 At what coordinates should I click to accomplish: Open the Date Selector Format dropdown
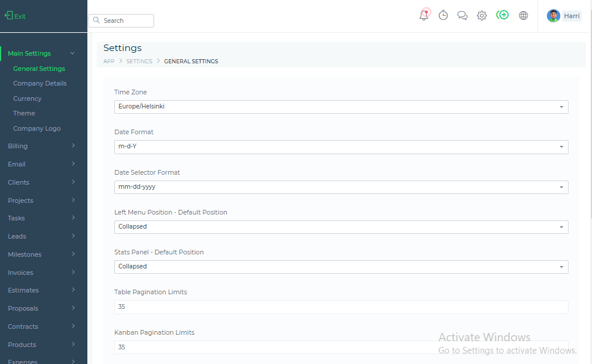point(341,187)
